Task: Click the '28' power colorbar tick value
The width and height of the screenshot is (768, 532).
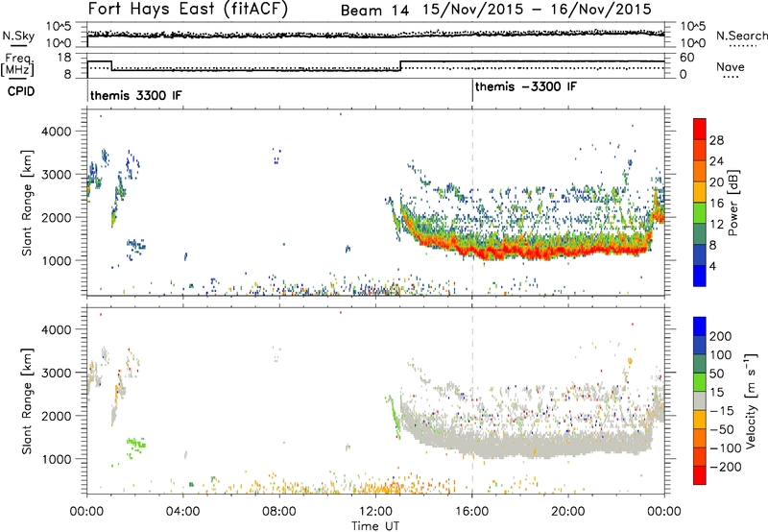Action: pos(716,140)
